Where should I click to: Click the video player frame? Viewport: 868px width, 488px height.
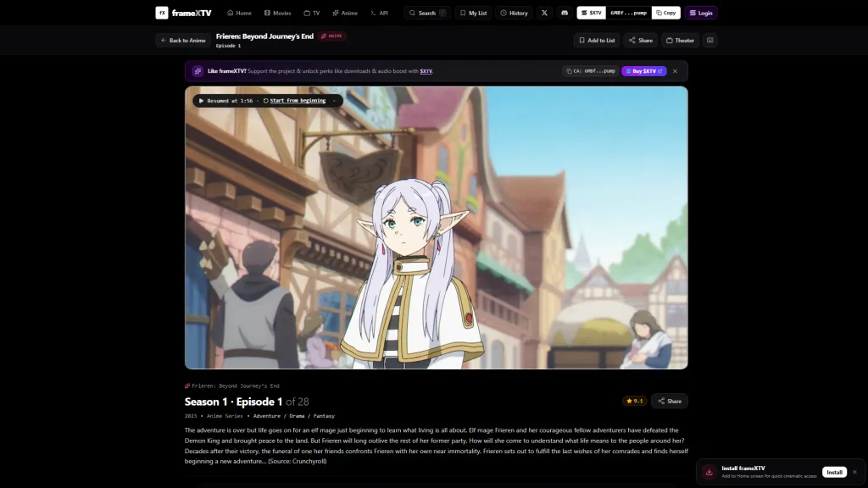(x=437, y=227)
